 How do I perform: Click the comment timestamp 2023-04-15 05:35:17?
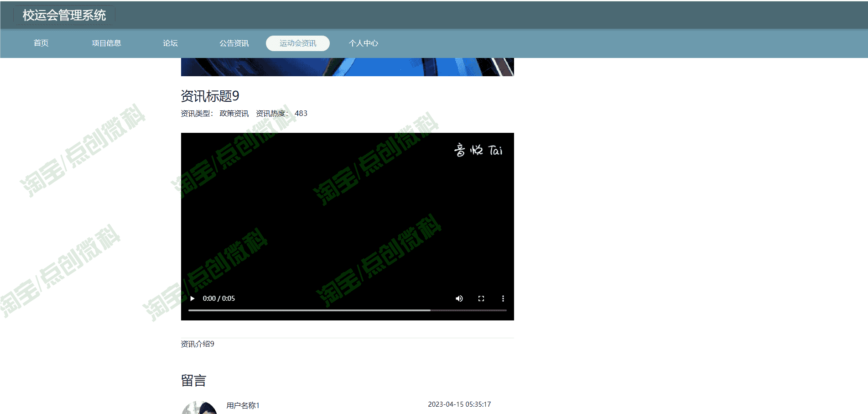click(x=459, y=404)
